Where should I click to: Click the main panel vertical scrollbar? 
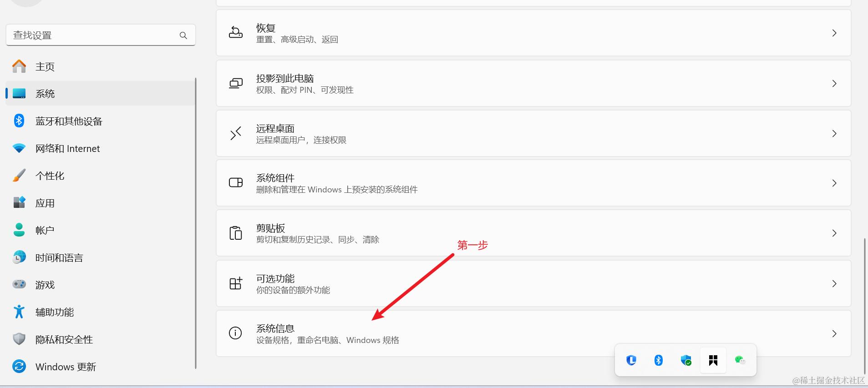tap(864, 306)
